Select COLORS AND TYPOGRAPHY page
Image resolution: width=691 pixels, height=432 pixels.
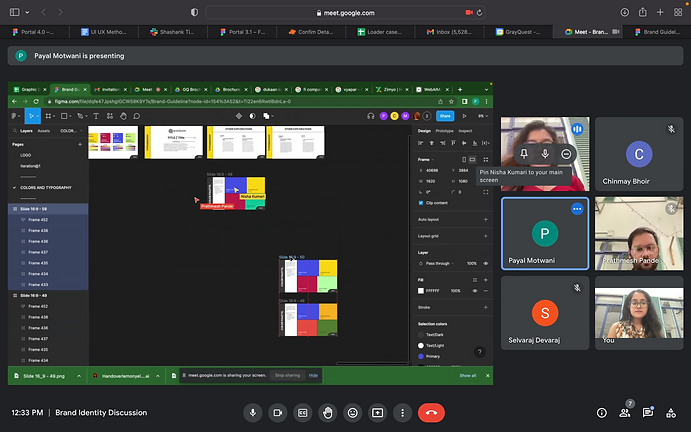46,188
